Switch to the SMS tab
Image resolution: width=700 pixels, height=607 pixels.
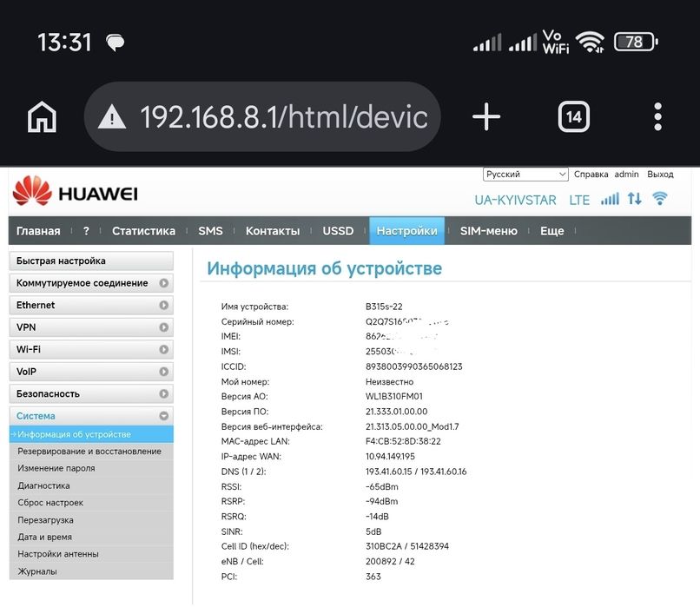click(210, 231)
